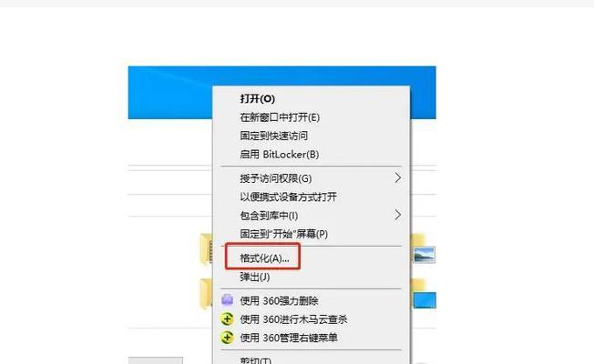Click the lower yellow folder left of menu

(207, 294)
